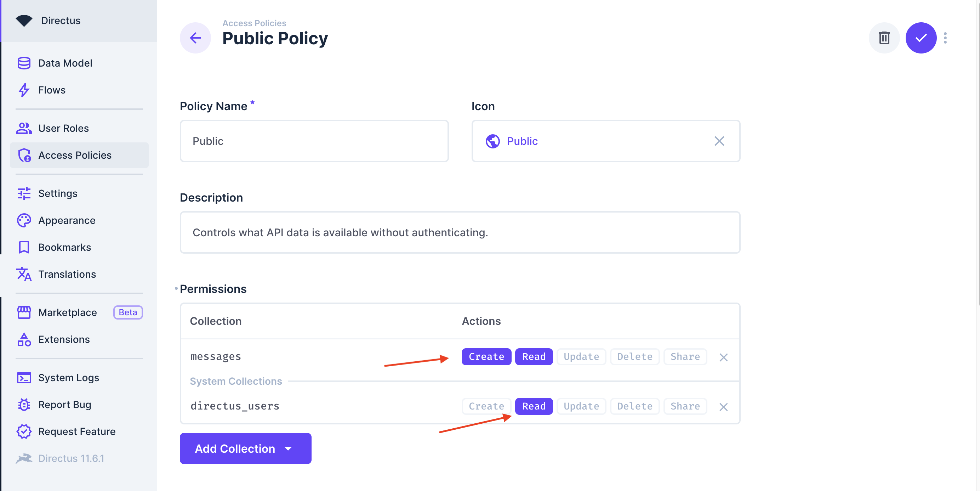The width and height of the screenshot is (980, 491).
Task: Click inside the Policy Name field
Action: click(314, 141)
